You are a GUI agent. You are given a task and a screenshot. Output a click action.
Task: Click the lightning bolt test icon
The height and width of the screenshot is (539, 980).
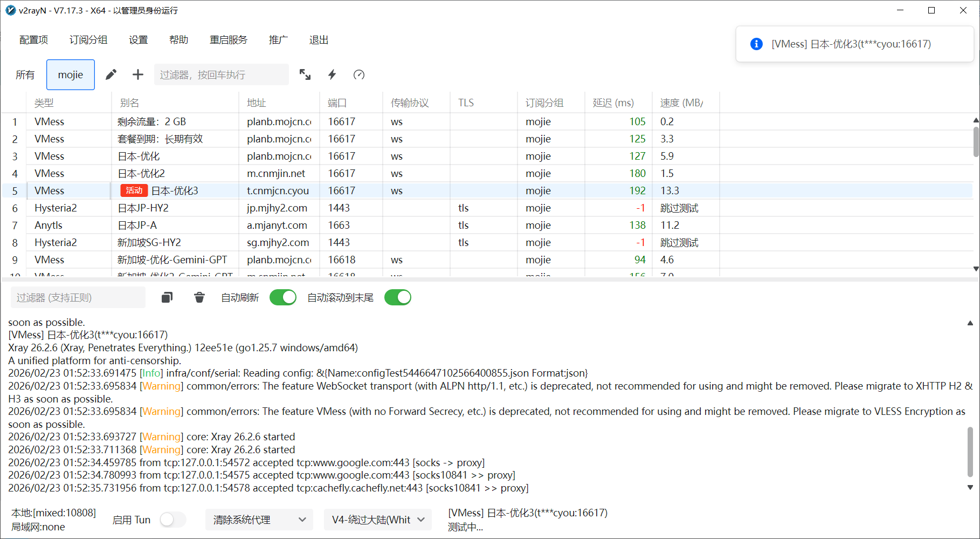tap(332, 74)
